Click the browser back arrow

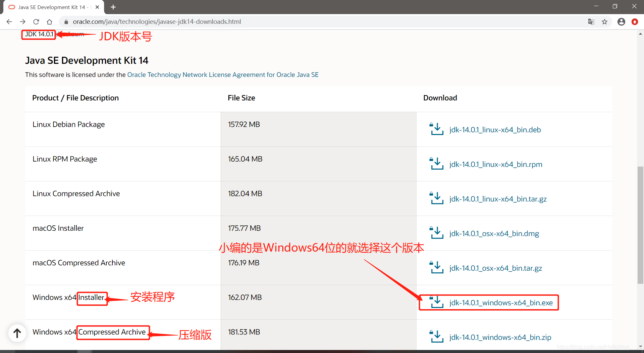(9, 22)
